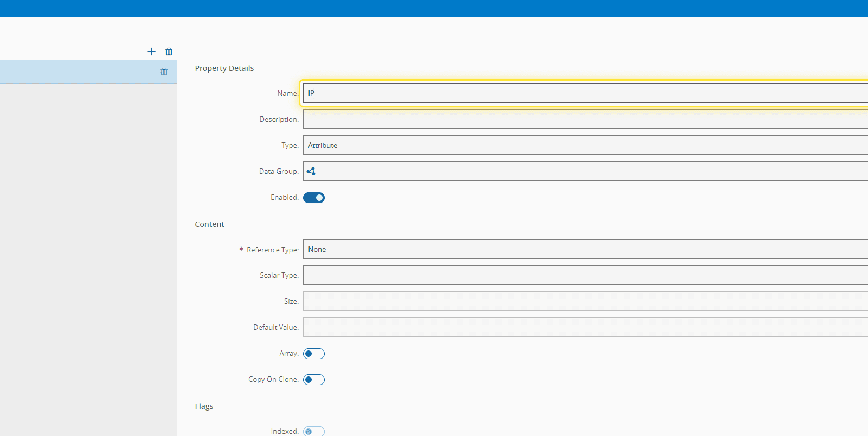Click the Property Details section heading
Viewport: 868px width, 436px height.
tap(224, 68)
